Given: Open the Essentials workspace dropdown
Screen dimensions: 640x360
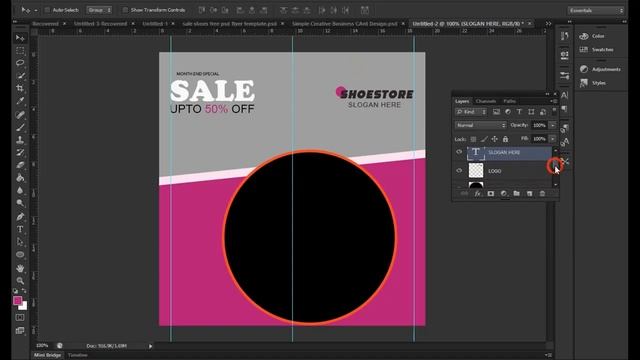Looking at the screenshot, I should pos(596,10).
